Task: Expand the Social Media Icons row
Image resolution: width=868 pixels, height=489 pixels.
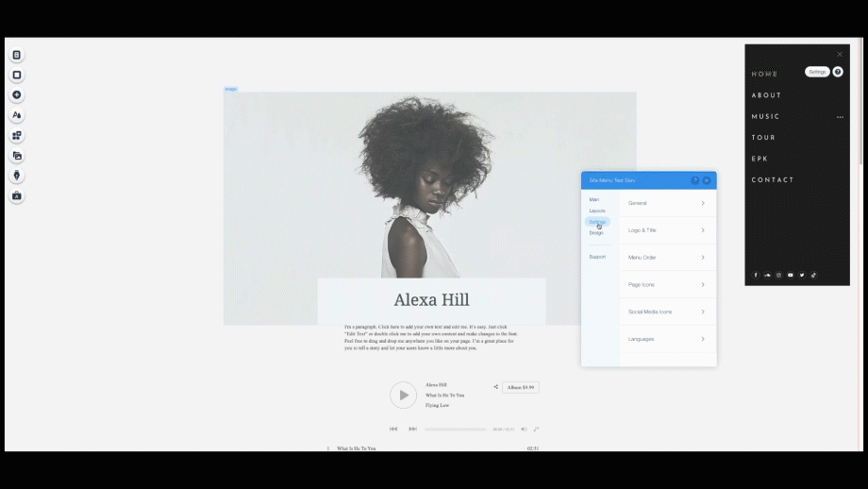Action: [667, 312]
